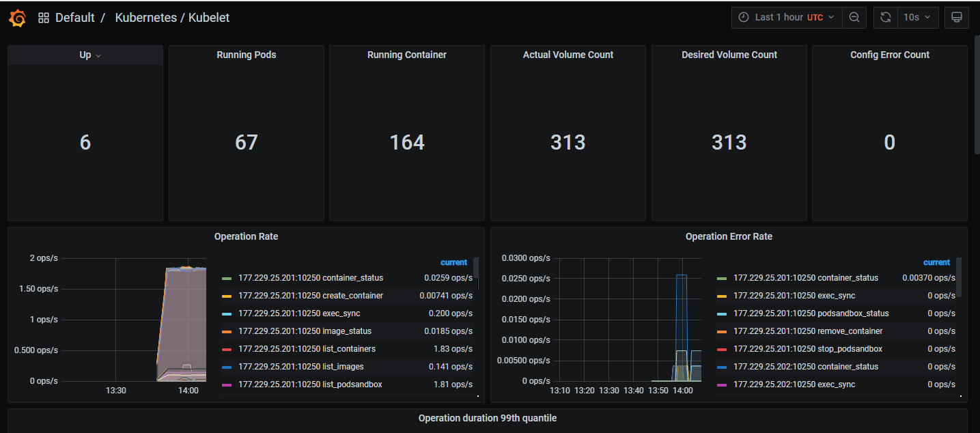Click the 0.200 ops/s legend value

[x=451, y=313]
